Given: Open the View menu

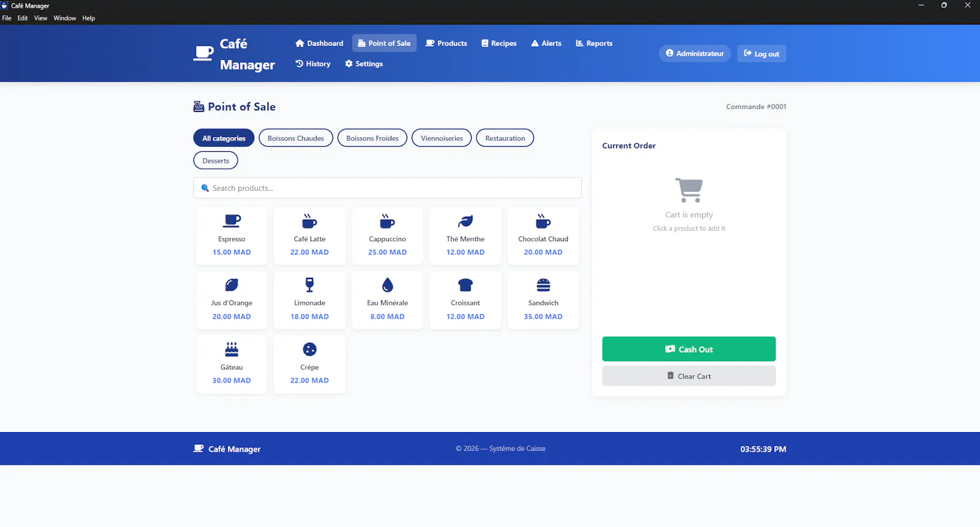Looking at the screenshot, I should click(40, 18).
